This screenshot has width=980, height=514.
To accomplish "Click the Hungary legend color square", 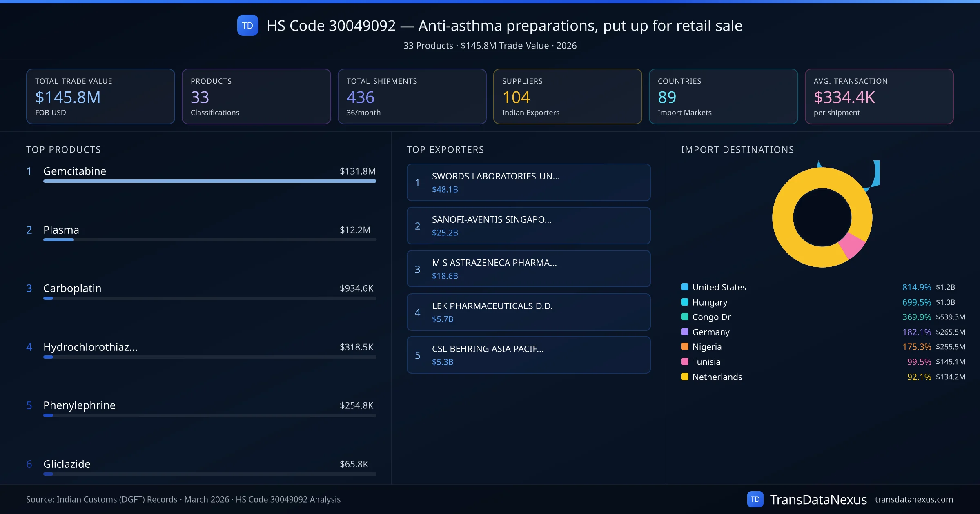I will pos(685,302).
